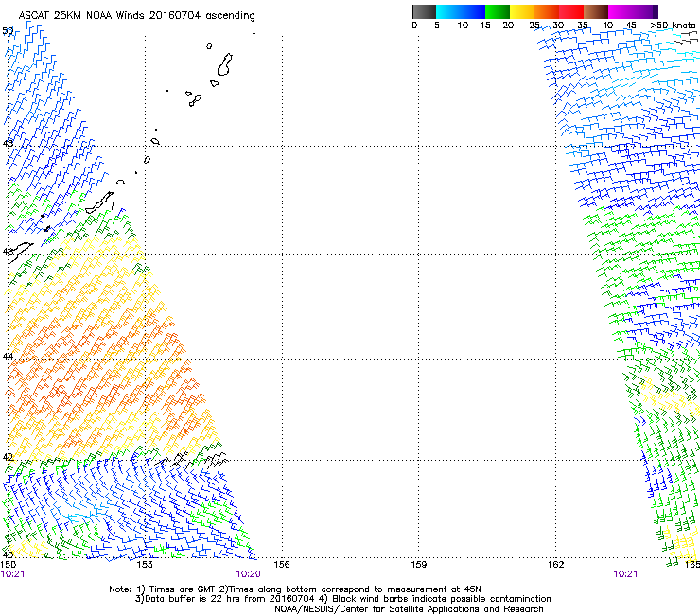Click the longitude label '153' on the bottom axis

[x=145, y=565]
